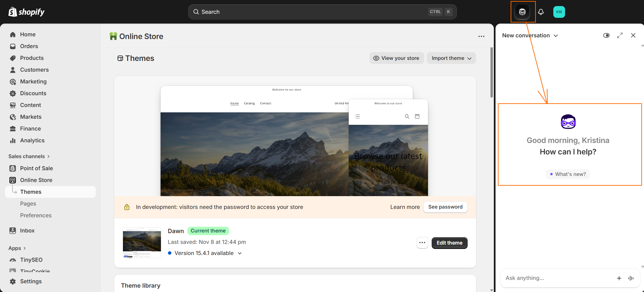Open Dawn theme more actions button
Viewport: 644px width, 292px height.
(422, 243)
